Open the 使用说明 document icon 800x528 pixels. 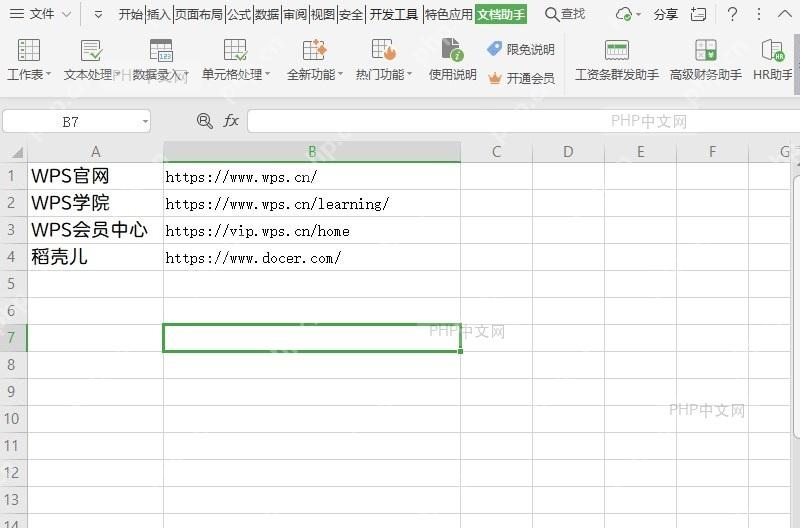pos(452,50)
